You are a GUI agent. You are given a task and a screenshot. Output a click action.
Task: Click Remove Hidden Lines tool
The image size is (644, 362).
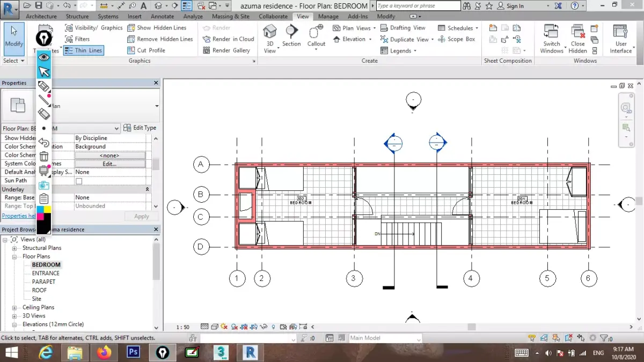[160, 39]
